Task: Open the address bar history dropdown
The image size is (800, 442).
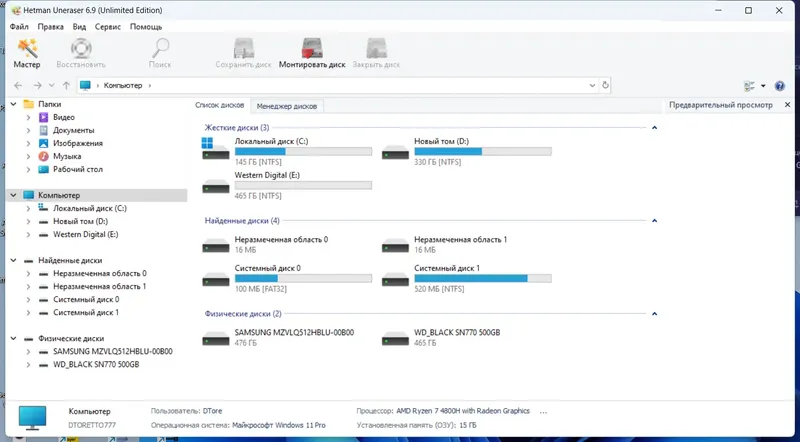Action: [x=592, y=85]
